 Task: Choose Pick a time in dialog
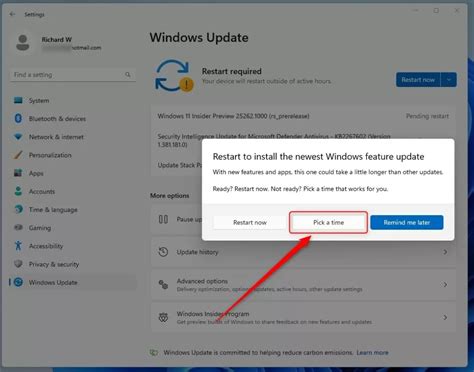tap(328, 222)
